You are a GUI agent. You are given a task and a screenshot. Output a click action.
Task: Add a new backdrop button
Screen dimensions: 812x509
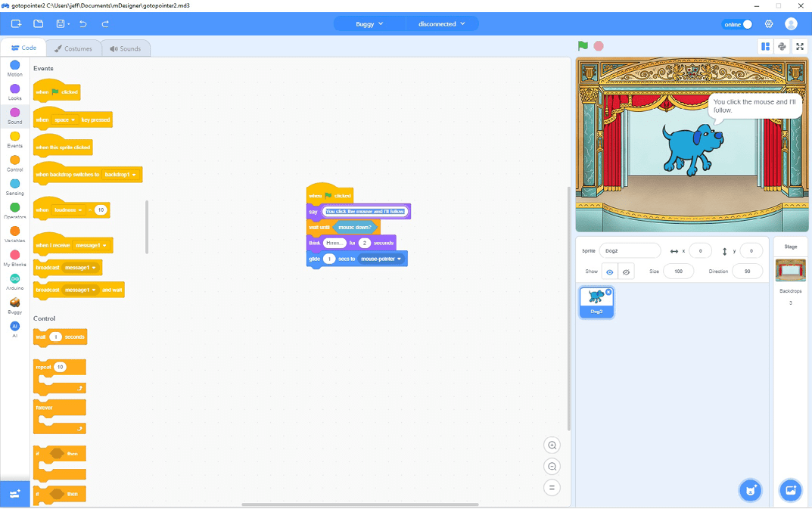(x=791, y=490)
